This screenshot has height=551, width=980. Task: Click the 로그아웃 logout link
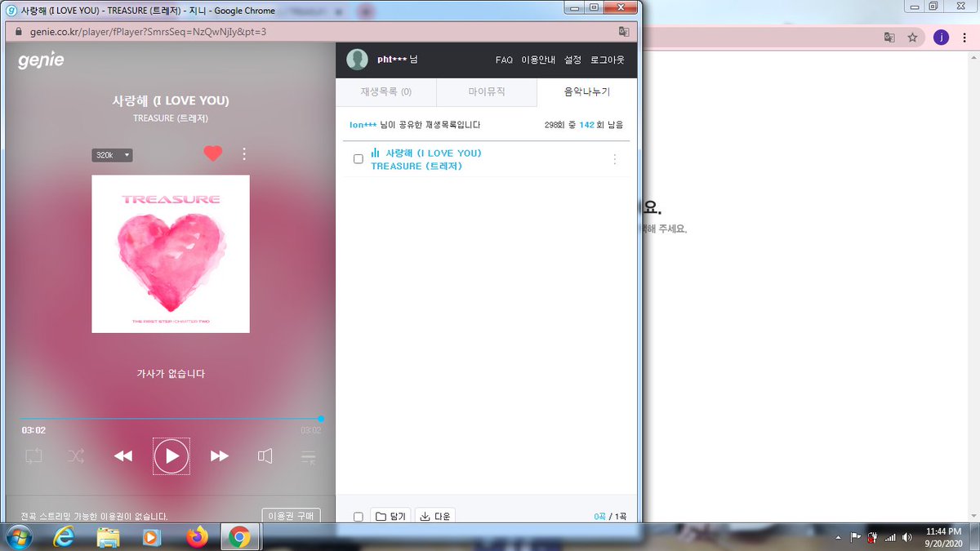(608, 60)
